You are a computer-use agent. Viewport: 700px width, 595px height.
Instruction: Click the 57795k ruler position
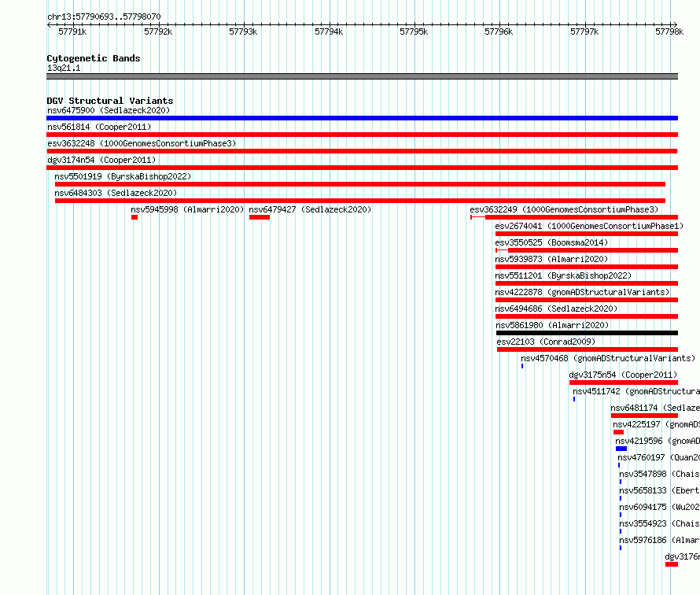tap(414, 31)
